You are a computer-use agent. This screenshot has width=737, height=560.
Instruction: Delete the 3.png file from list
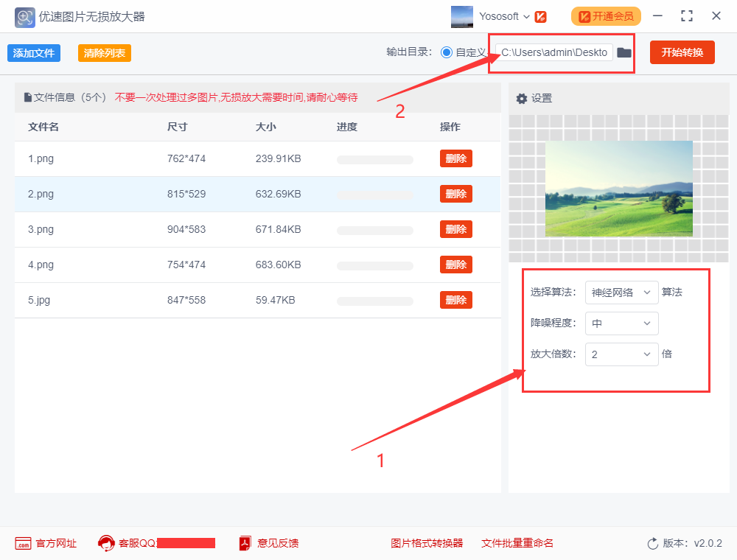455,229
